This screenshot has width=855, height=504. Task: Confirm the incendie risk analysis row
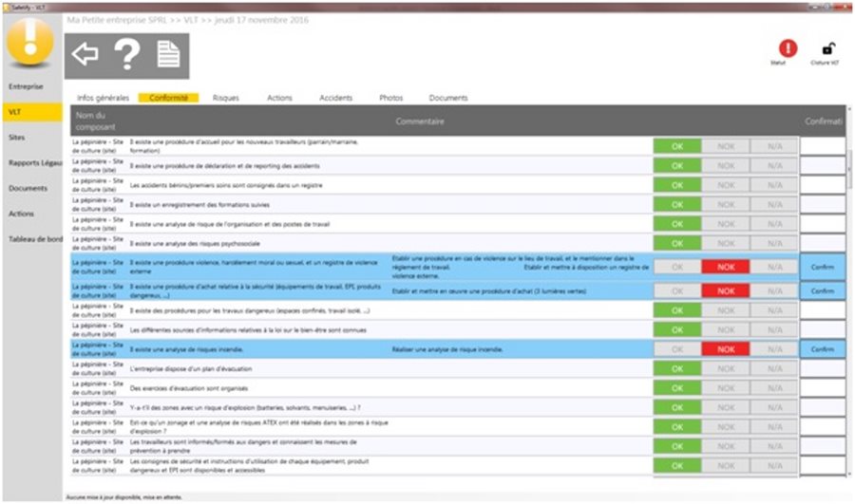point(822,349)
